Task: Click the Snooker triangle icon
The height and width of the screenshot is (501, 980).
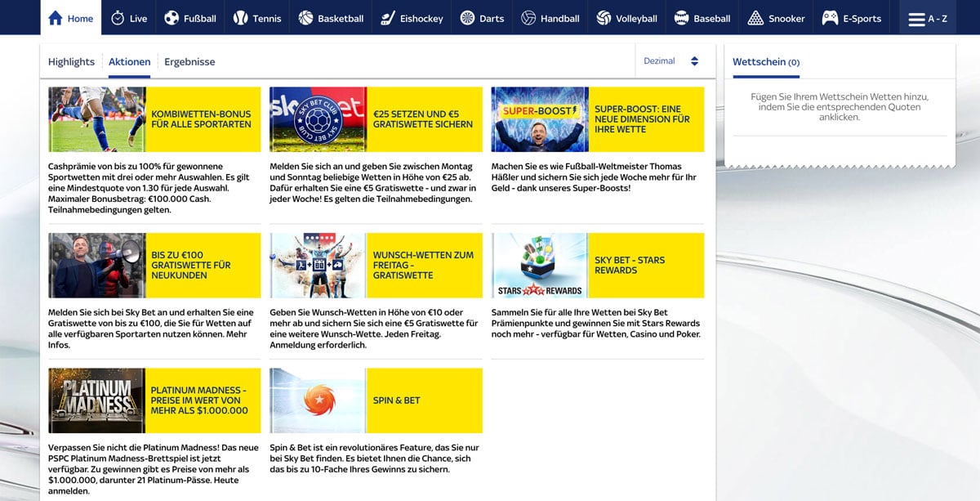Action: [755, 18]
